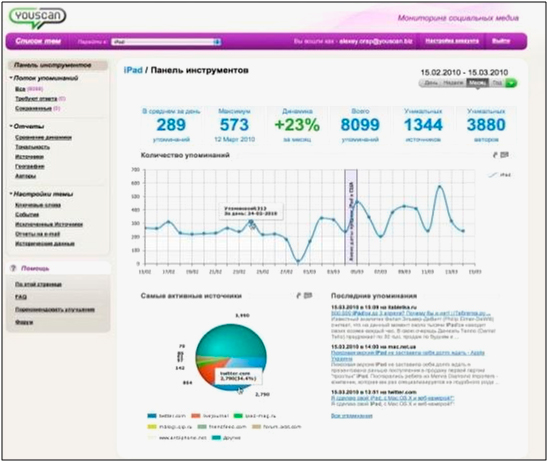Open the Порекомендовать улучшение link
Image resolution: width=549 pixels, height=462 pixels.
[55, 310]
